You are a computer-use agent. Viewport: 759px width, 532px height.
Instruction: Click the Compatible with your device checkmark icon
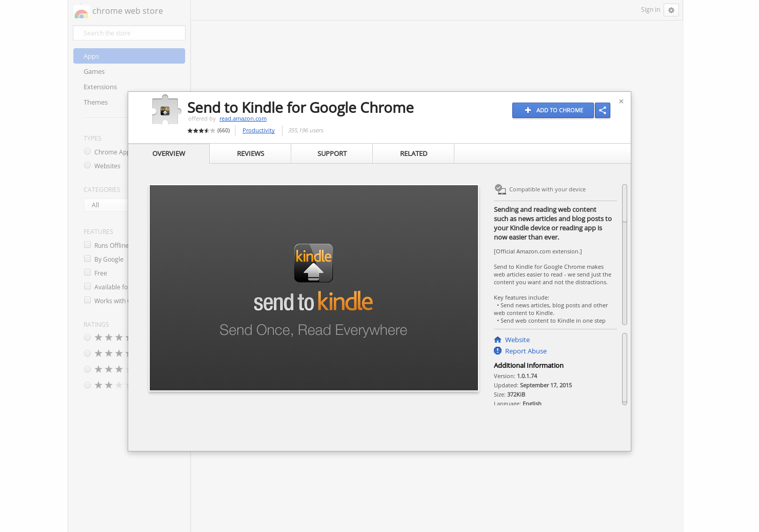500,189
